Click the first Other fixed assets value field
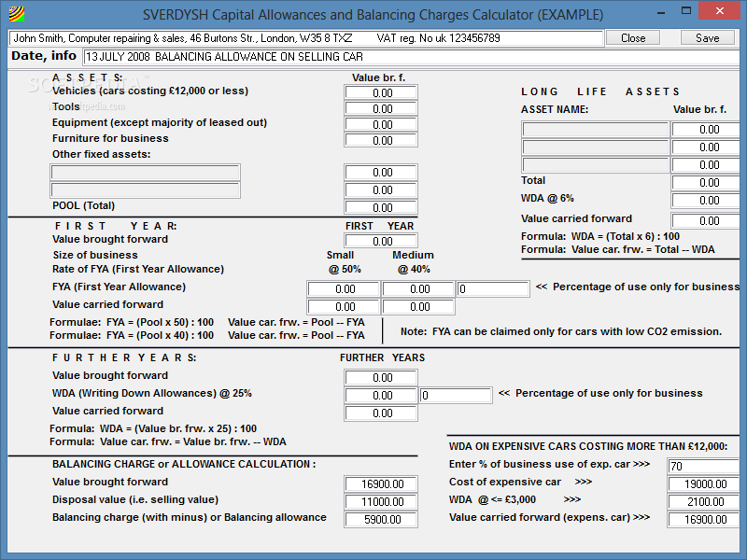 tap(381, 173)
